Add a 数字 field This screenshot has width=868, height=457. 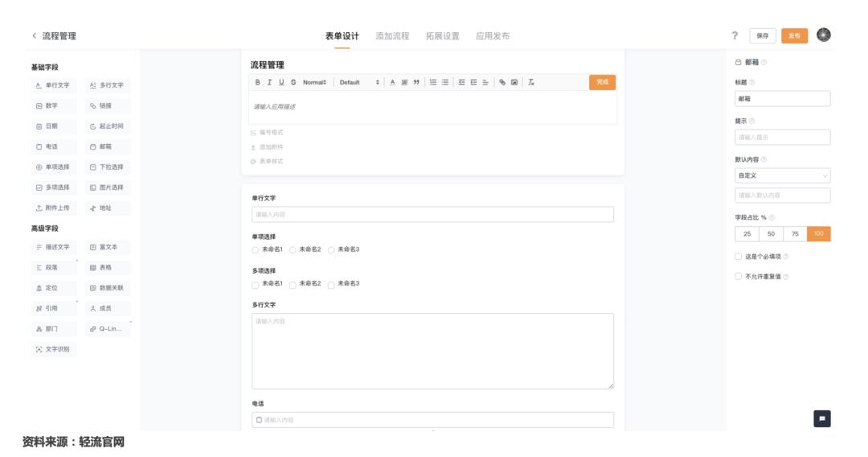[54, 106]
